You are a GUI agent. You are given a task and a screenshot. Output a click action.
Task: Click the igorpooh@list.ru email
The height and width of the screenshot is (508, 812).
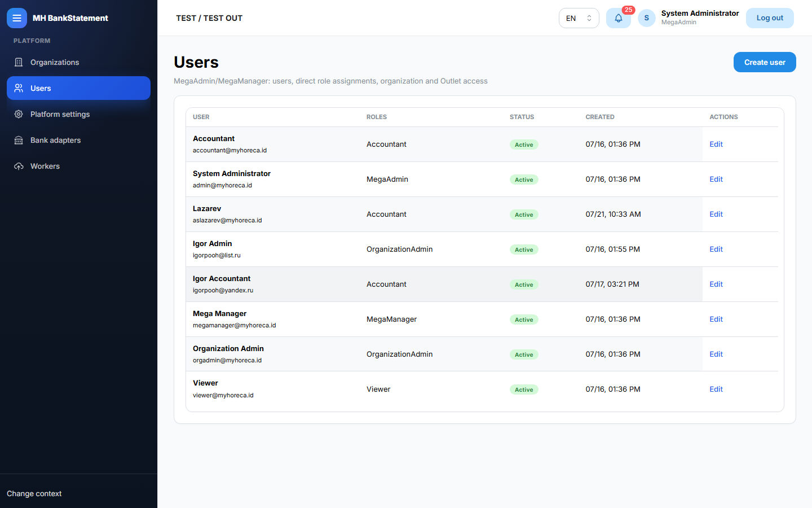(217, 255)
